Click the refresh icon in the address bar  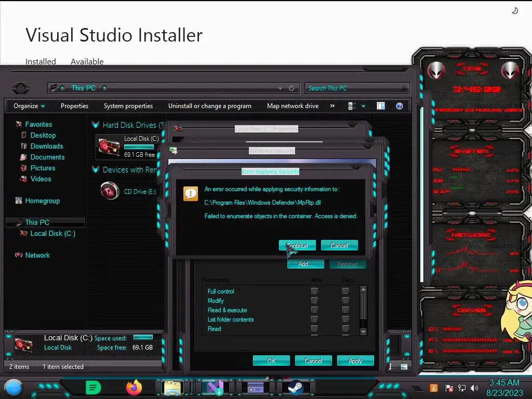[x=291, y=88]
